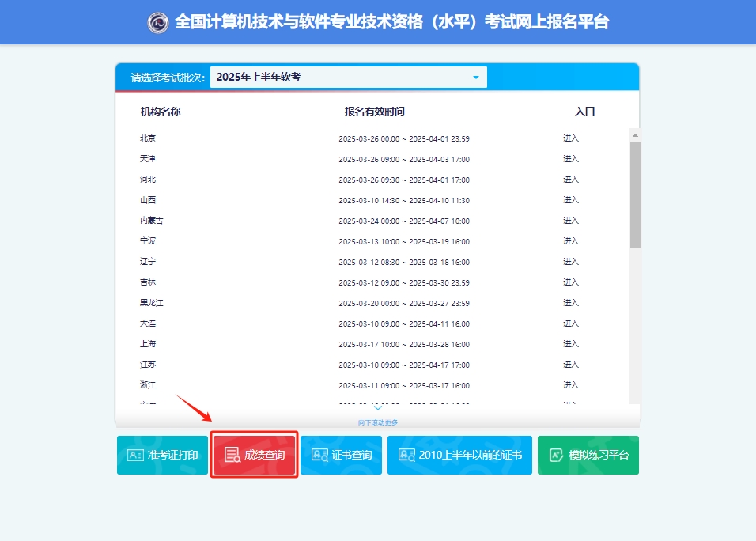Click the scrollbar up arrow of the list
This screenshot has height=541, width=756.
[x=635, y=135]
